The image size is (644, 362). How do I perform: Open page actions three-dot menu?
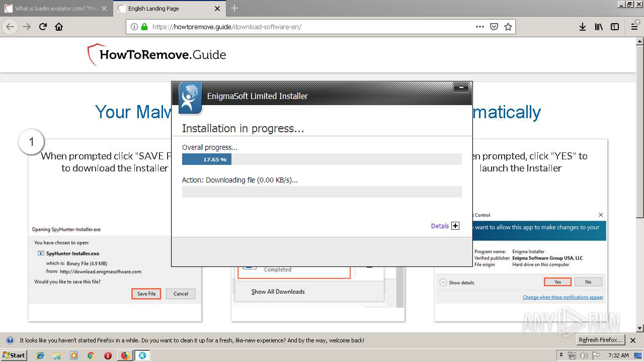coord(480,27)
